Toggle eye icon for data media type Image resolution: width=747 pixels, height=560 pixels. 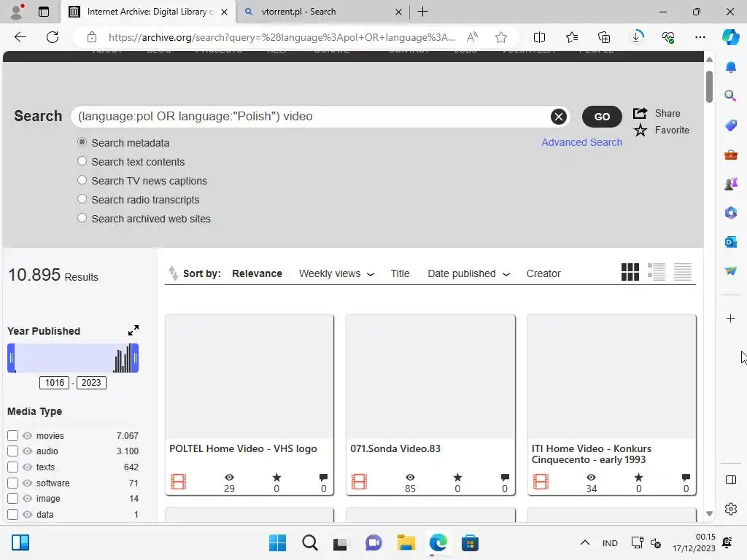[27, 514]
